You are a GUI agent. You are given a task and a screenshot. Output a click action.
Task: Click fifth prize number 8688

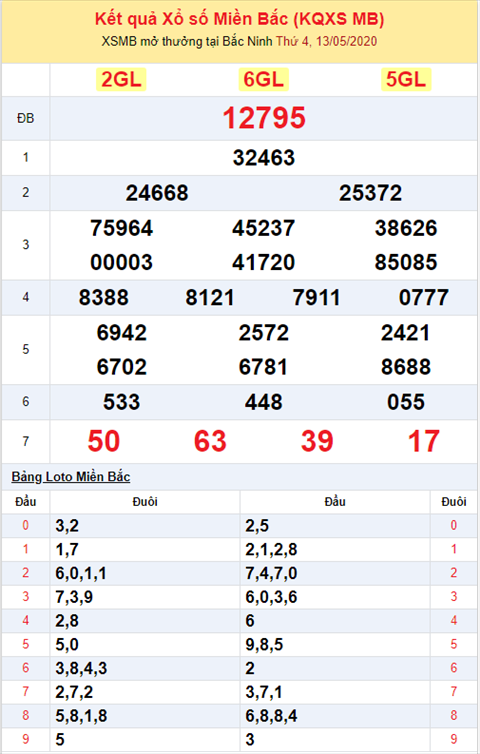(406, 367)
